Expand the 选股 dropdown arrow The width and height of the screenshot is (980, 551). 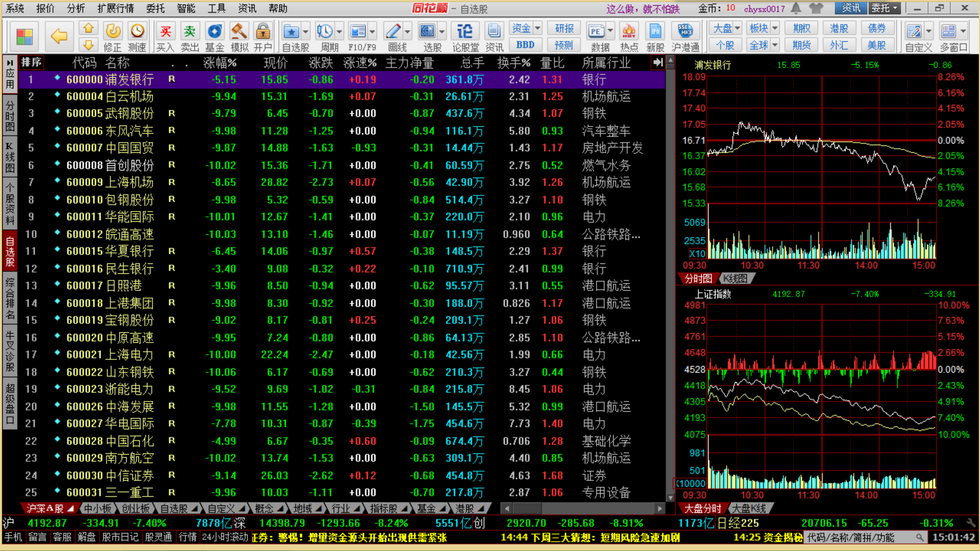[x=442, y=32]
